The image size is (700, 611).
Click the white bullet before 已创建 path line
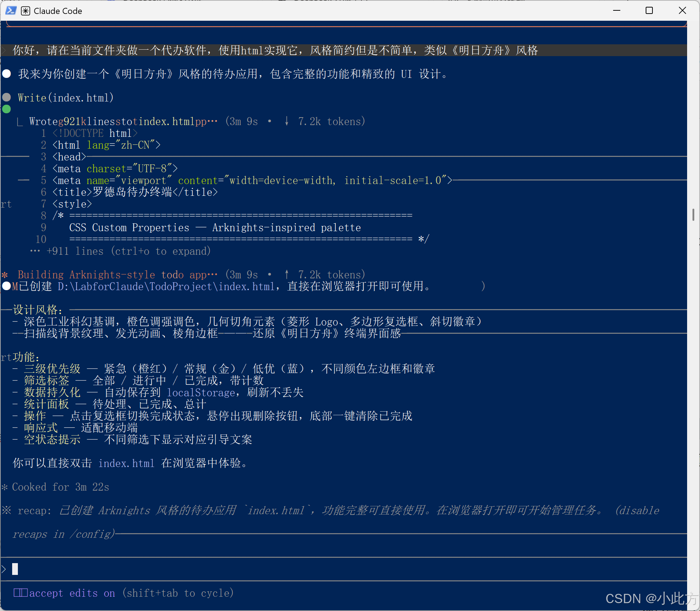pyautogui.click(x=6, y=286)
